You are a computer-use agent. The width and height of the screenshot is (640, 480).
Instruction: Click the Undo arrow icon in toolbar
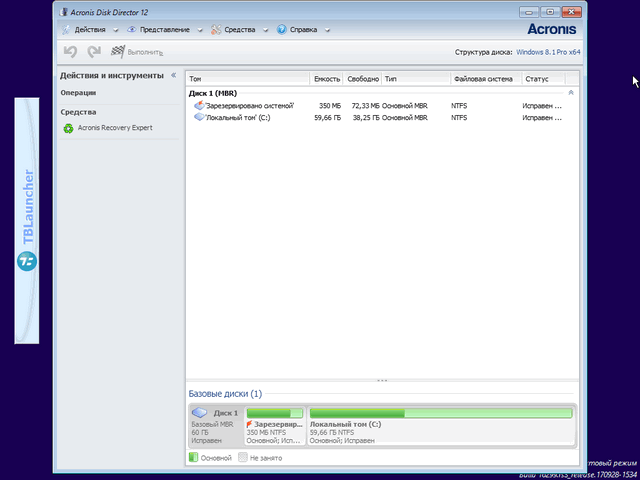(70, 52)
